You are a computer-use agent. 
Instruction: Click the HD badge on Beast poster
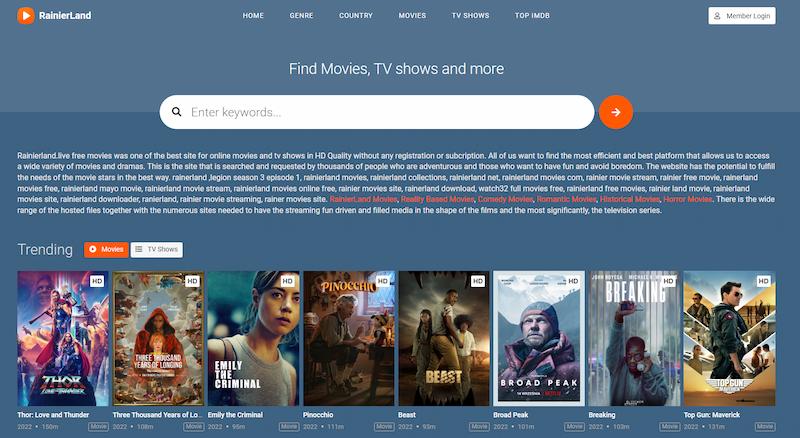(478, 282)
